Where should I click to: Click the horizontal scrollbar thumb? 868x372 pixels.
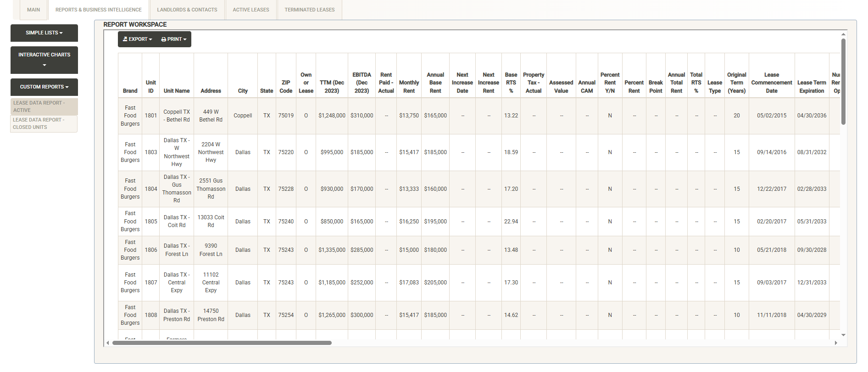(222, 343)
